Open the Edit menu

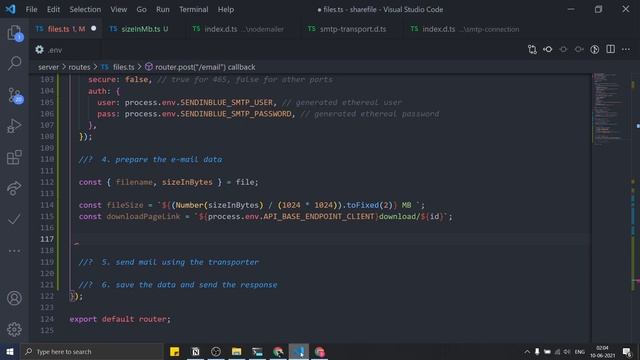[x=53, y=9]
